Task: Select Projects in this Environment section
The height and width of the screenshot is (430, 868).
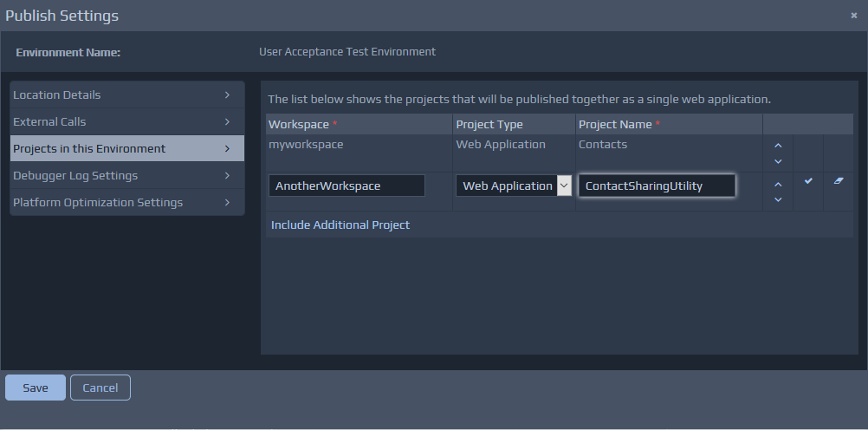Action: pyautogui.click(x=89, y=148)
